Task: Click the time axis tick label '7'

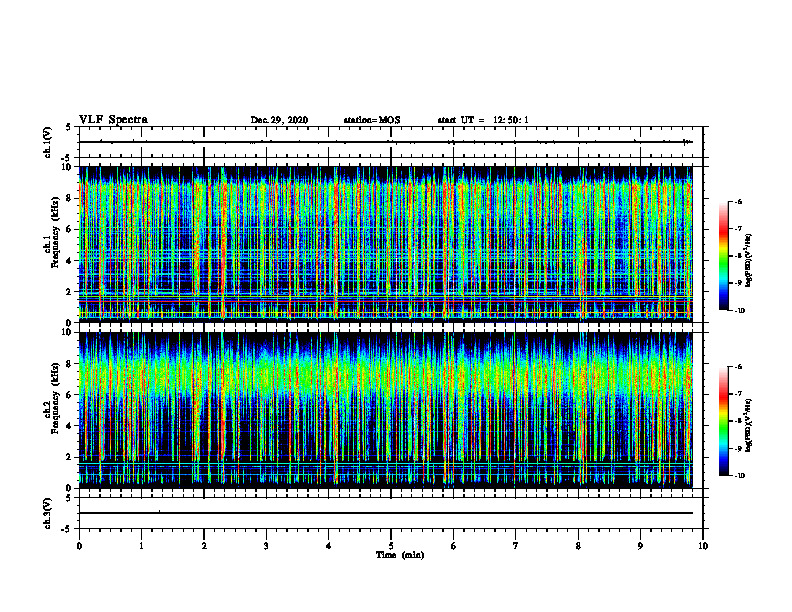Action: pos(516,546)
